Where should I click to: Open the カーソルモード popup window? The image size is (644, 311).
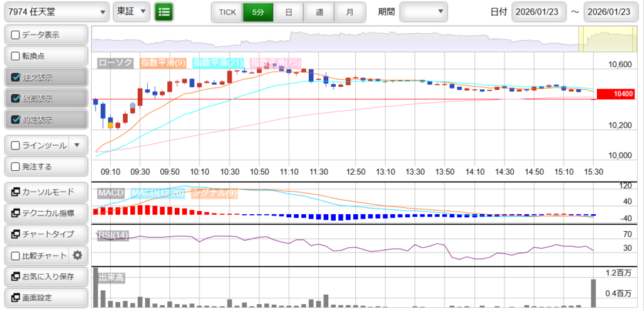[46, 192]
